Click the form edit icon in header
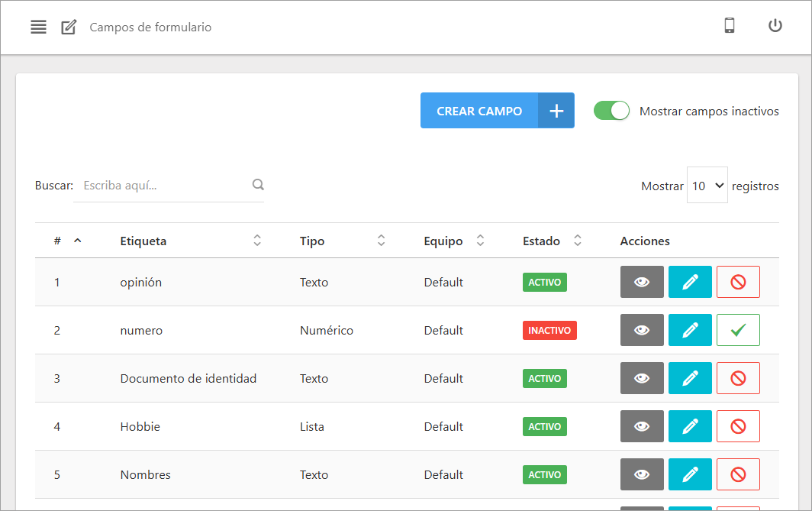 point(69,27)
